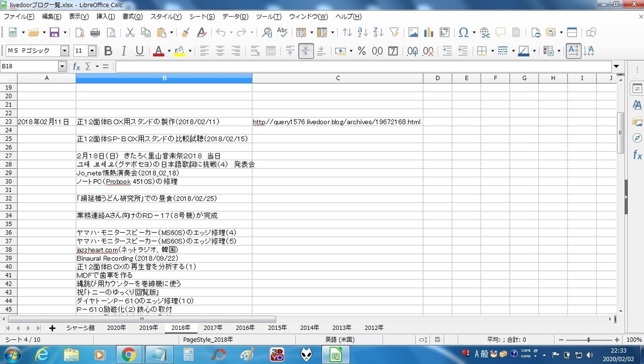Image resolution: width=644 pixels, height=364 pixels.
Task: Open the font color dropdown arrow
Action: tap(169, 51)
